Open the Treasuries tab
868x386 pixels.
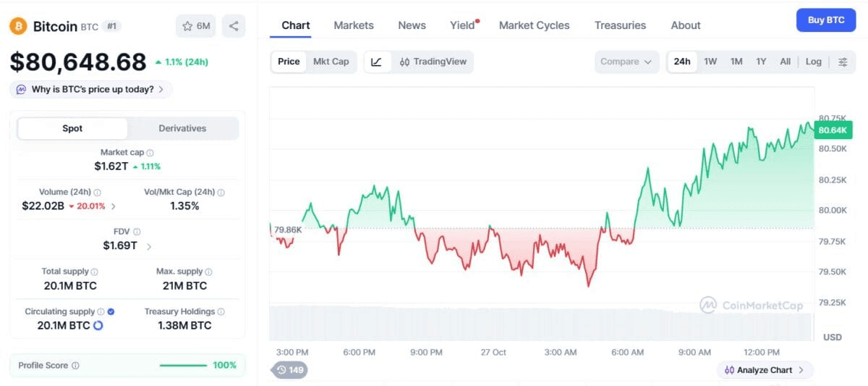coord(620,25)
